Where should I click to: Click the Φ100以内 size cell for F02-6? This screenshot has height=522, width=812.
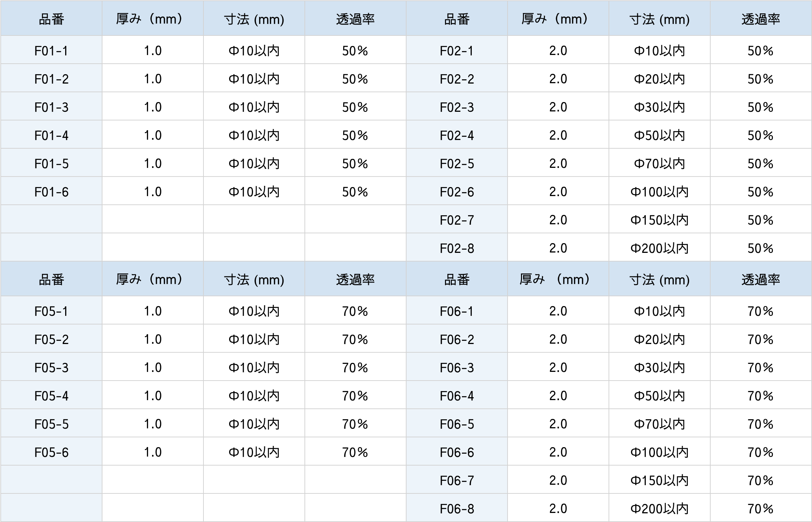coord(659,192)
